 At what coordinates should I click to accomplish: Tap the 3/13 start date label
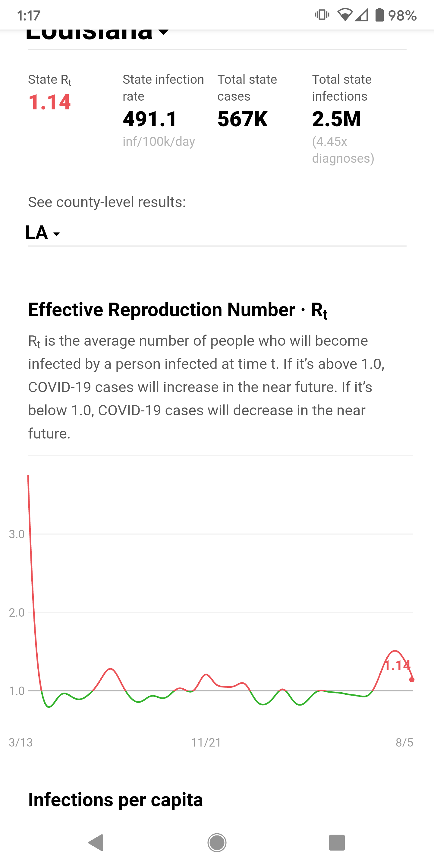pos(21,743)
